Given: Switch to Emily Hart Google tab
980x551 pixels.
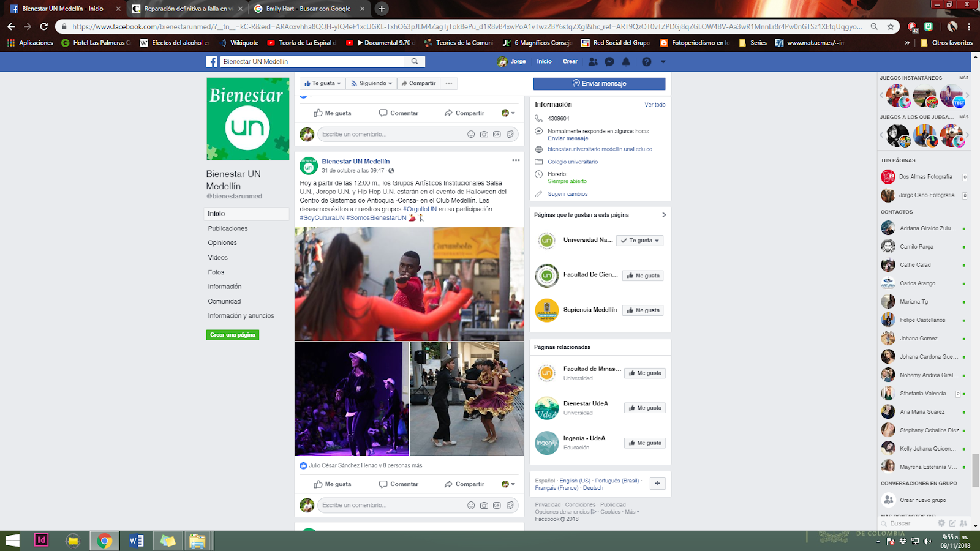Looking at the screenshot, I should [309, 9].
